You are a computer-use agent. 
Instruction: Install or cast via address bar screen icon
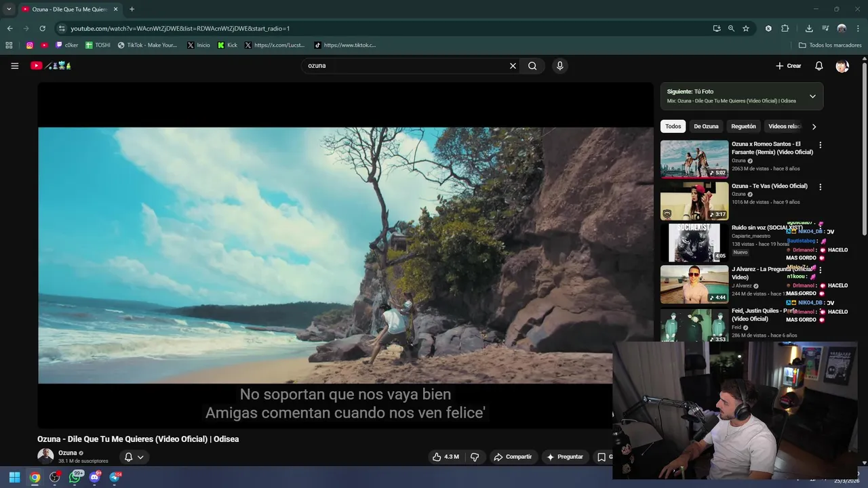[717, 28]
